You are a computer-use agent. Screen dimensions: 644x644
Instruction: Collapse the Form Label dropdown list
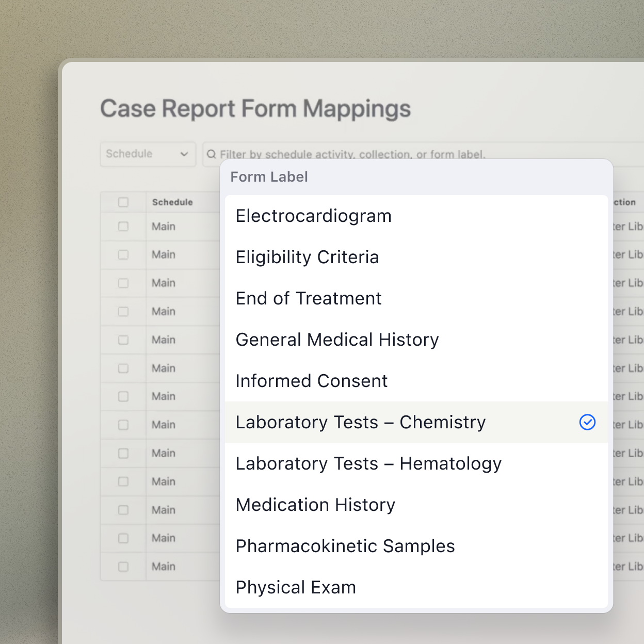[269, 176]
